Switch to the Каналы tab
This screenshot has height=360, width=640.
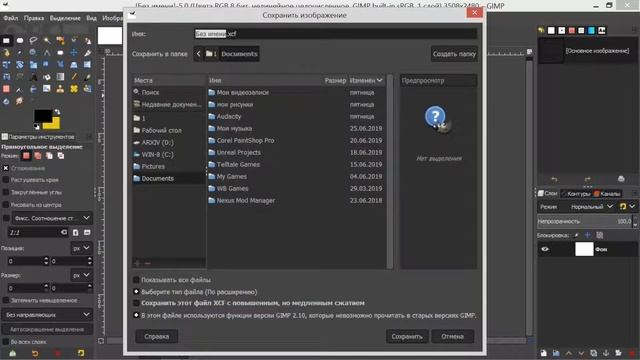click(x=607, y=193)
